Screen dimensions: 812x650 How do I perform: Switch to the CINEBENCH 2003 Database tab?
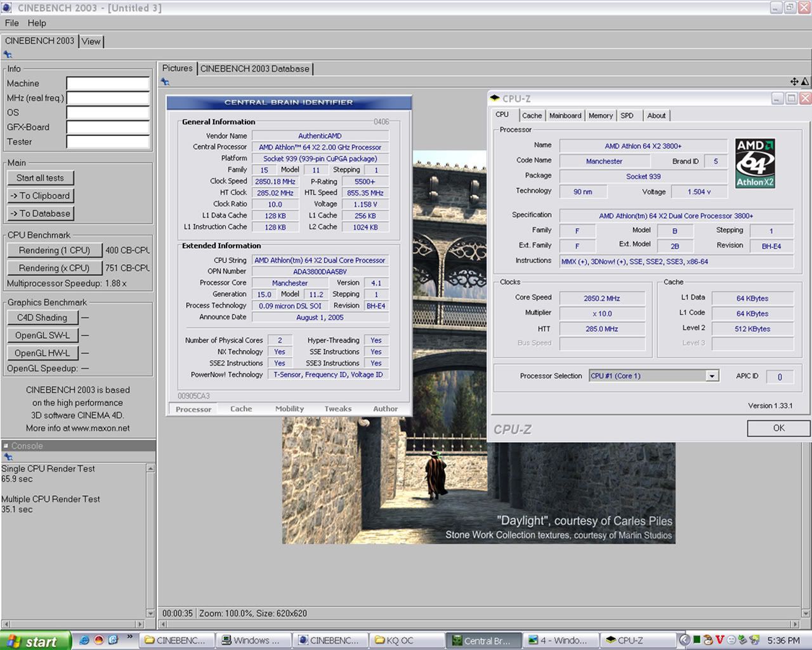[x=255, y=69]
